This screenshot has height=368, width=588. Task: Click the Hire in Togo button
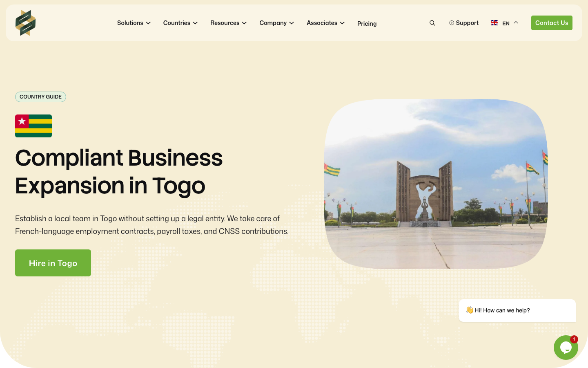point(53,263)
